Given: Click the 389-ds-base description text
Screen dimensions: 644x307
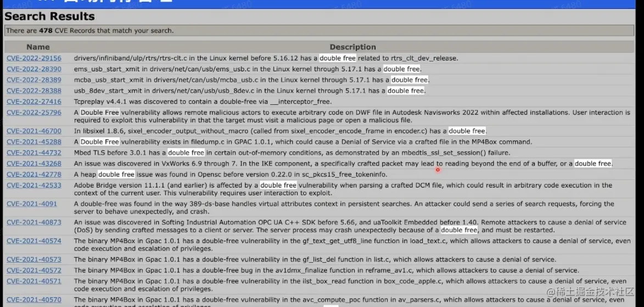Looking at the screenshot, I should click(x=344, y=208).
